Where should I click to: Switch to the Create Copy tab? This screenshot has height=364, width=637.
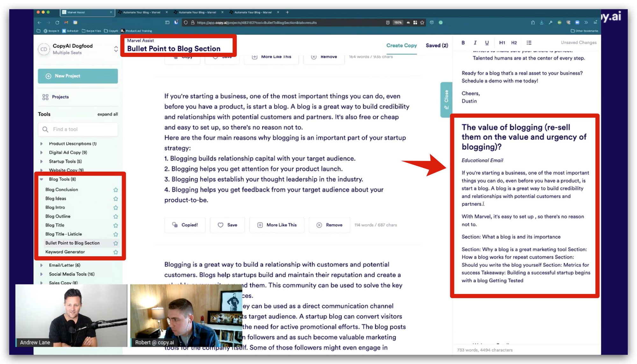[401, 45]
